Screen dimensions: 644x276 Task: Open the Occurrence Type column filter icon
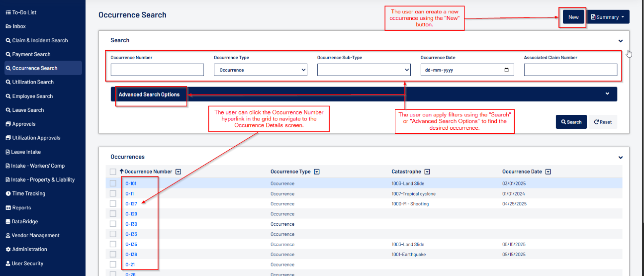(x=317, y=172)
